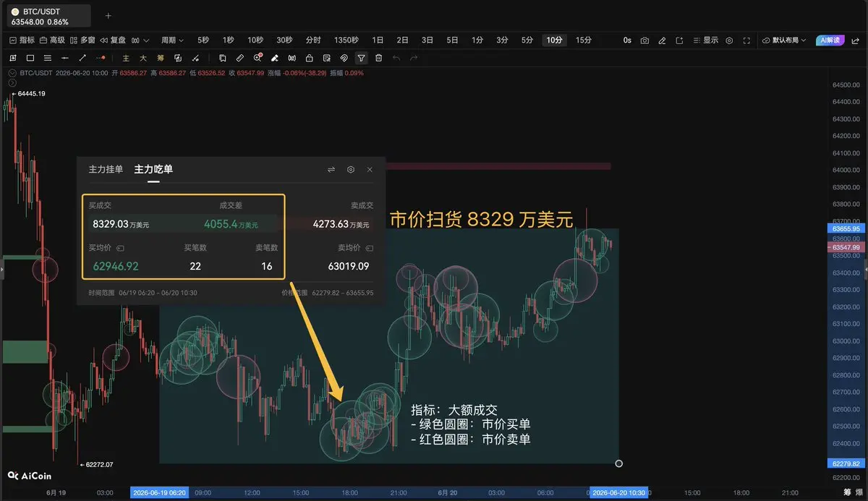
Task: Select the 10秒 timeframe
Action: 255,40
